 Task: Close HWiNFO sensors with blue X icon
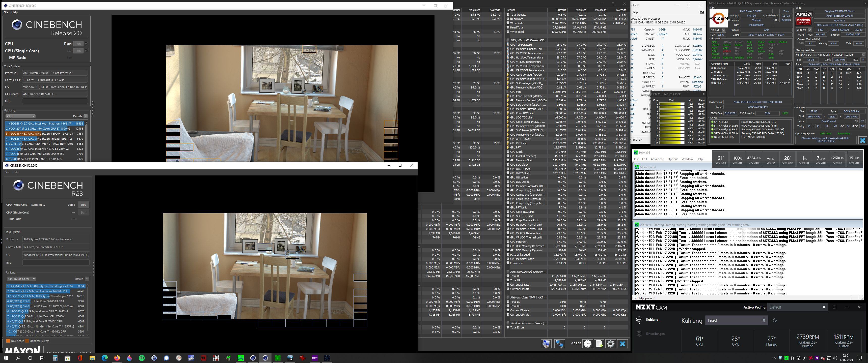(622, 344)
